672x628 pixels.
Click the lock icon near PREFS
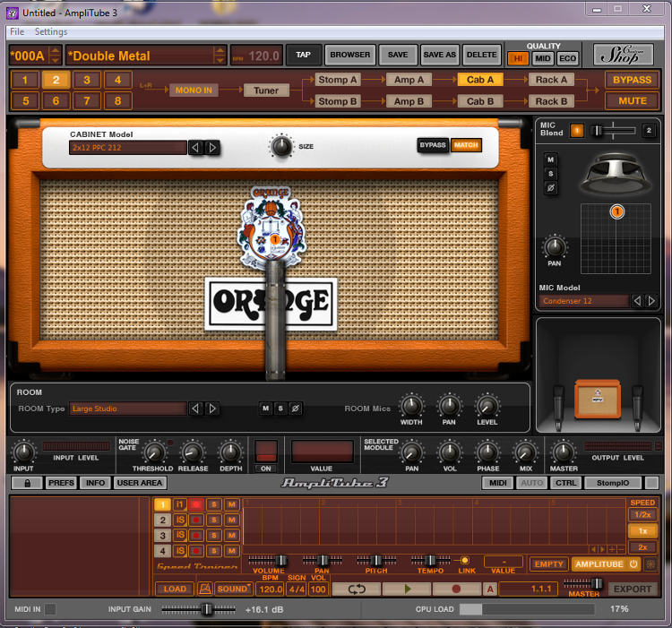coord(27,483)
